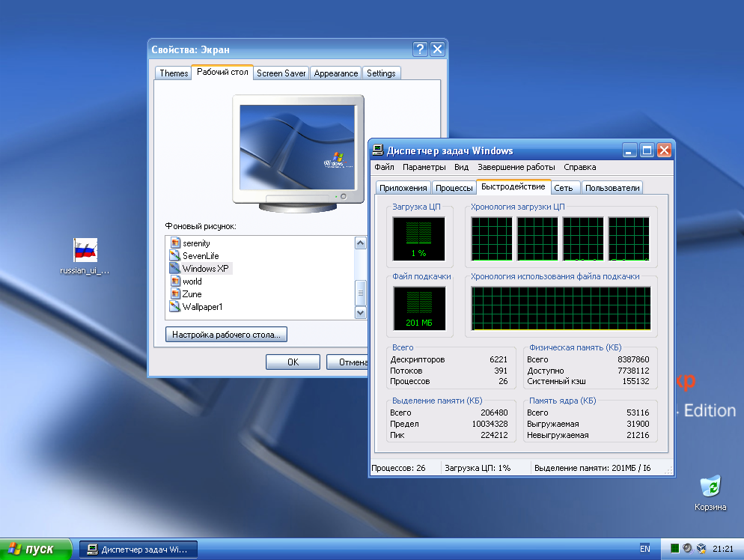Click the help question mark in Свойства: Экран
Image resolution: width=744 pixels, height=560 pixels.
click(x=420, y=49)
